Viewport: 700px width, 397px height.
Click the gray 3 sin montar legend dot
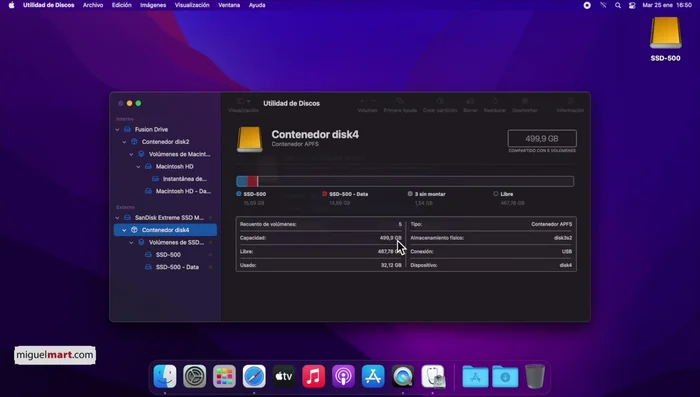pos(410,194)
